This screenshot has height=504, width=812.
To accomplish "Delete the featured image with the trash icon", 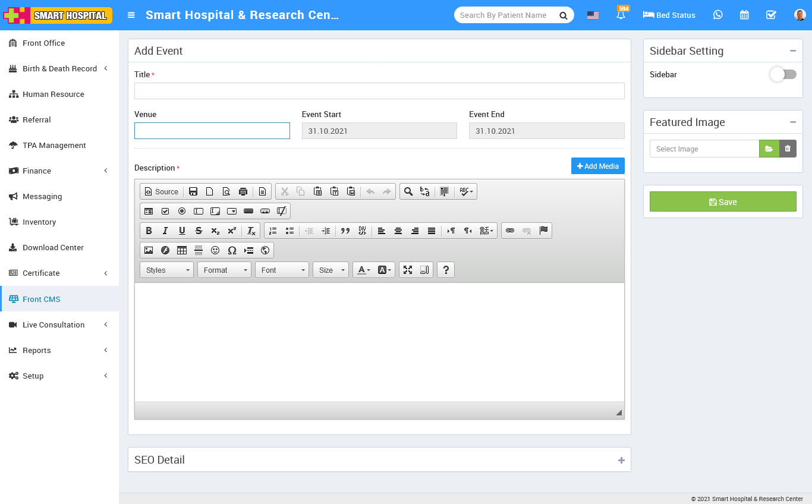I will coord(788,149).
